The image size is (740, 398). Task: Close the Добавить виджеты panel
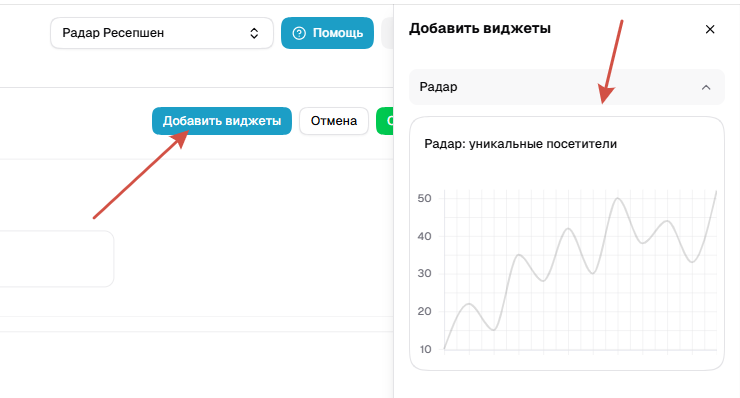(x=710, y=29)
